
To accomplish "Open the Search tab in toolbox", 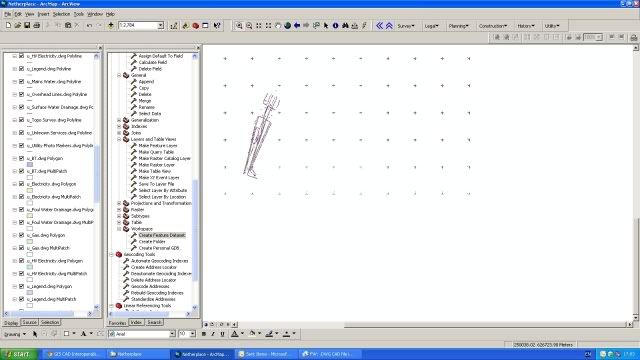I will [154, 322].
